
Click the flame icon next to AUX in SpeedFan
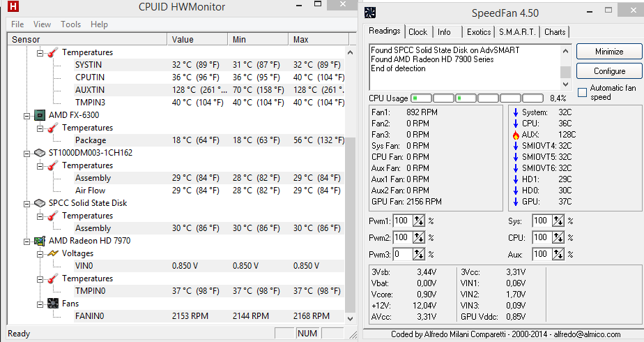[516, 135]
